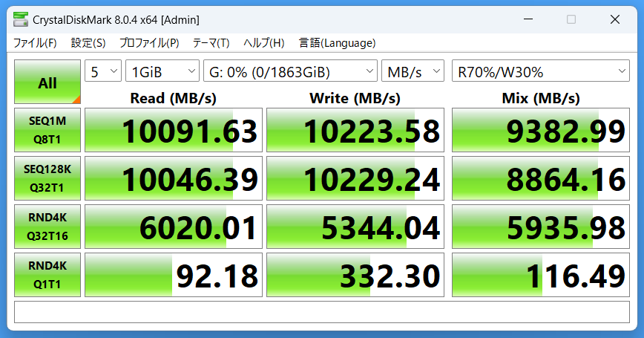Click the Write (MB/s) column header
The height and width of the screenshot is (338, 644).
tap(355, 98)
